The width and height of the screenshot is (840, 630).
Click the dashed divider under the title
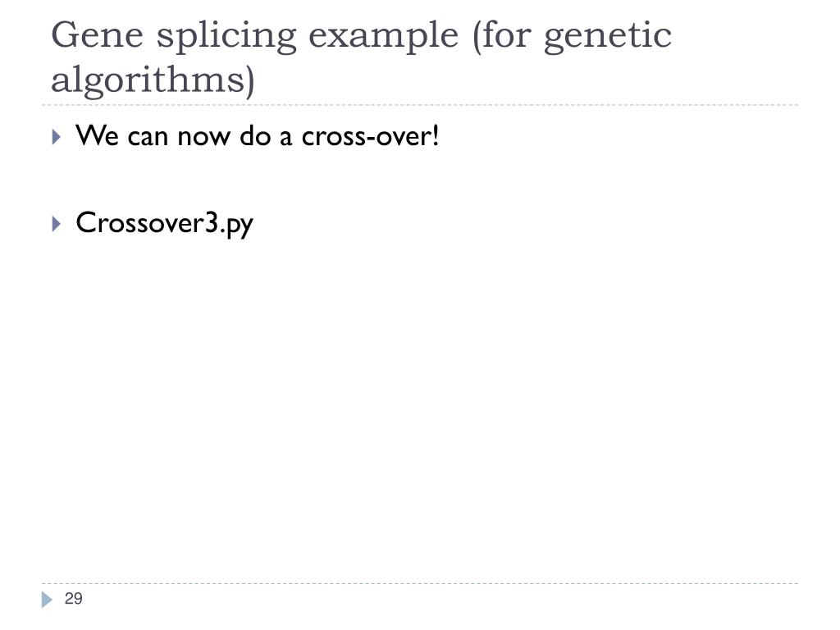point(420,105)
